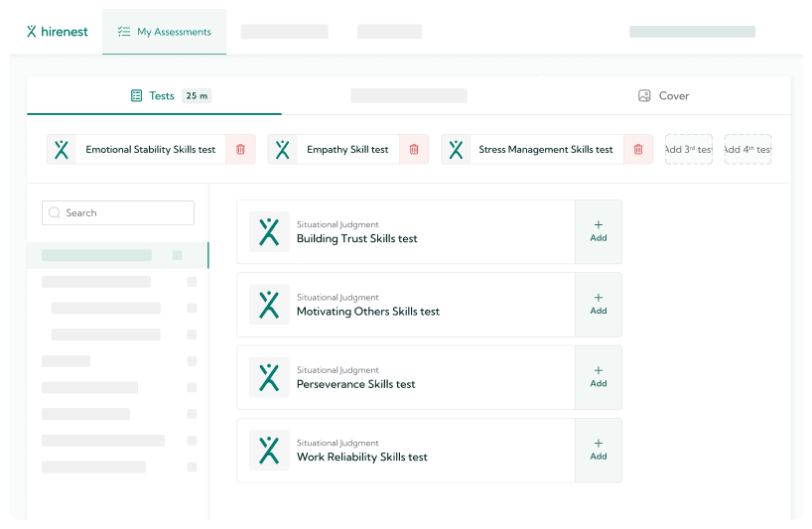
Task: Open the Perseverance Skills test title
Action: pos(355,384)
